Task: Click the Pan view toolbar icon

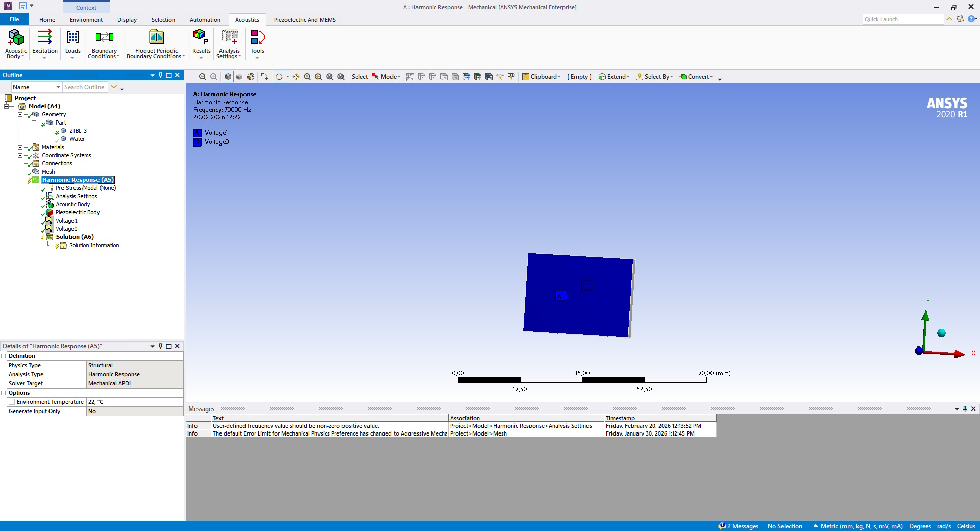Action: click(296, 77)
